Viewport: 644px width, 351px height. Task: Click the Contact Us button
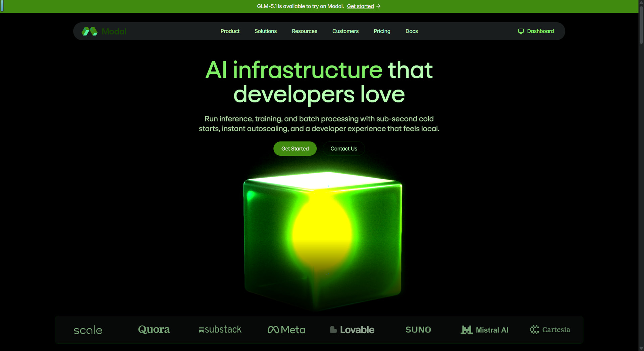point(344,149)
